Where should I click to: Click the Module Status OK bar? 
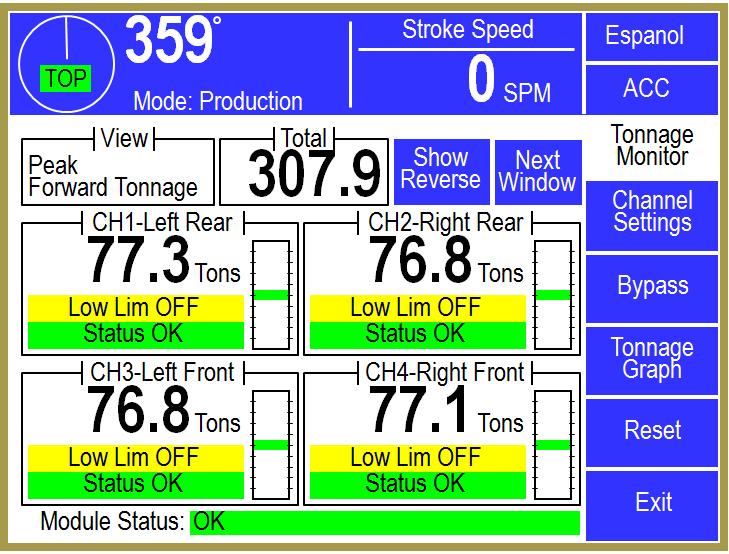tap(385, 522)
